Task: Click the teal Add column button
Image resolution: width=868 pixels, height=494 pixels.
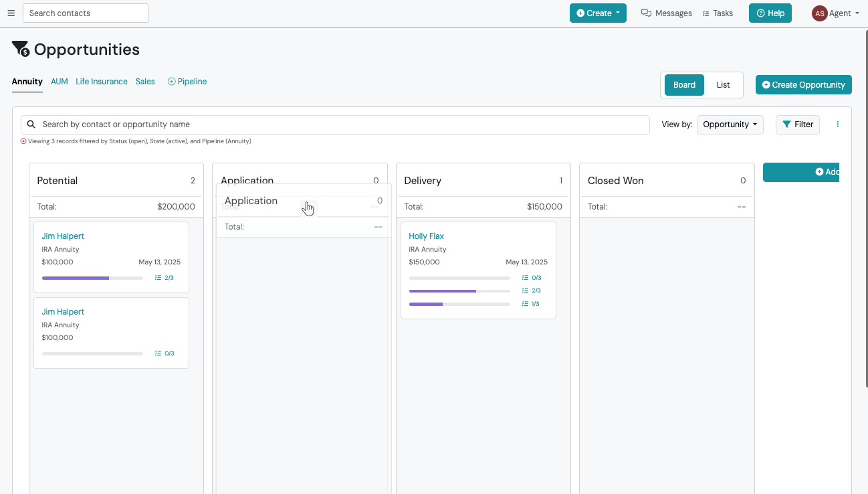Action: tap(801, 172)
